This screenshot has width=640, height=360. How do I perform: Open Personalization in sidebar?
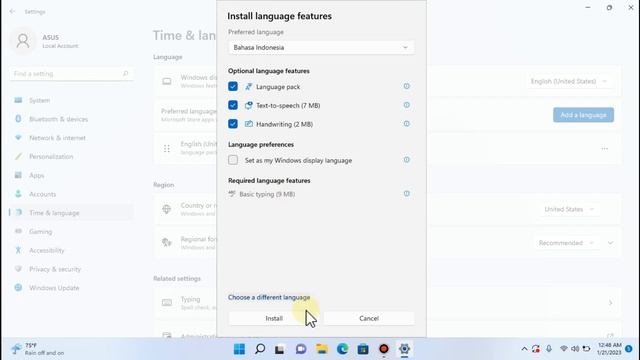pyautogui.click(x=71, y=157)
